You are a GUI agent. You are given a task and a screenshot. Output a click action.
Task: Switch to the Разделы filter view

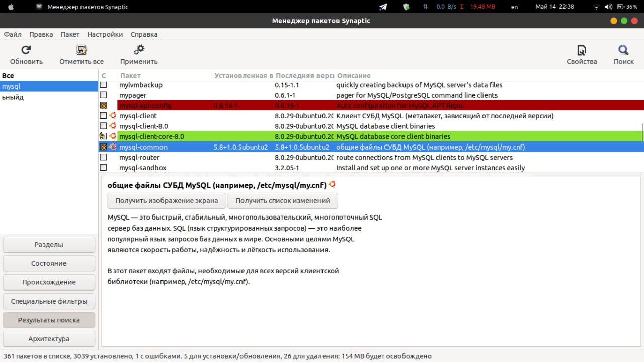(x=49, y=244)
